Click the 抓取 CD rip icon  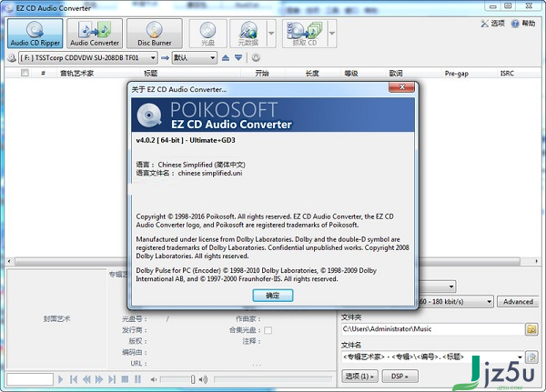[305, 34]
